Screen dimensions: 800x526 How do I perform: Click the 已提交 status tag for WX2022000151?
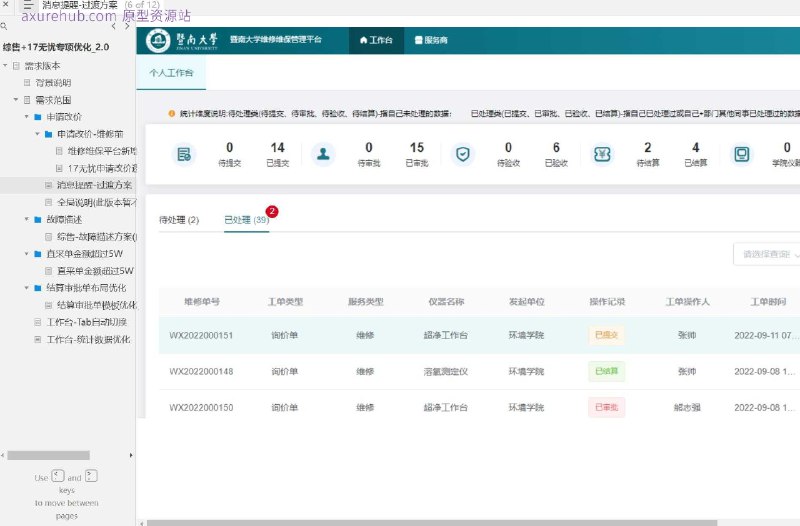tap(607, 335)
